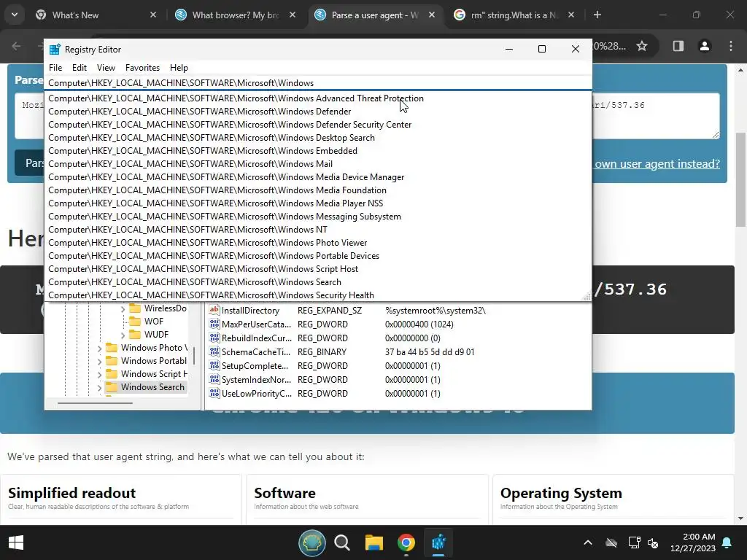Pick the Windows NT path suggestion
The height and width of the screenshot is (560, 747).
pyautogui.click(x=318, y=230)
